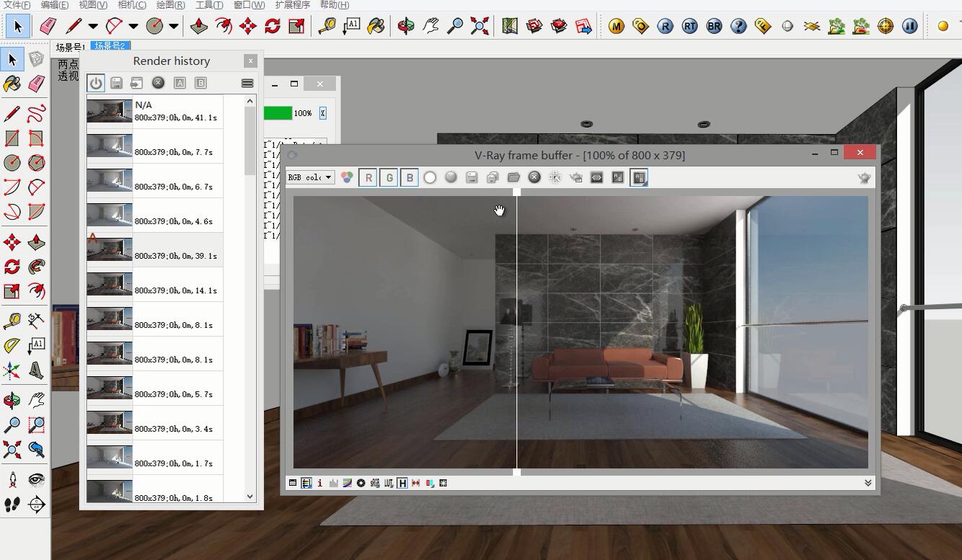Activate the Rotate tool in top toolbar
Image resolution: width=962 pixels, height=560 pixels.
(x=272, y=27)
